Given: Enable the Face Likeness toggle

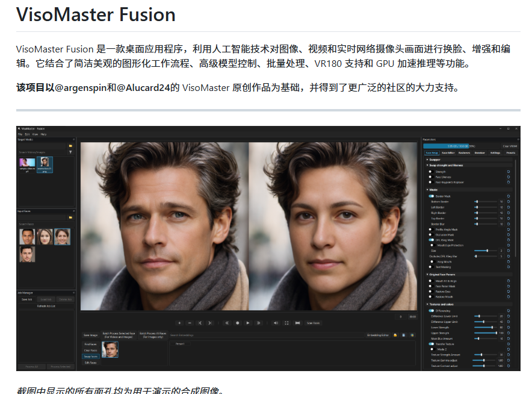Looking at the screenshot, I should point(431,177).
